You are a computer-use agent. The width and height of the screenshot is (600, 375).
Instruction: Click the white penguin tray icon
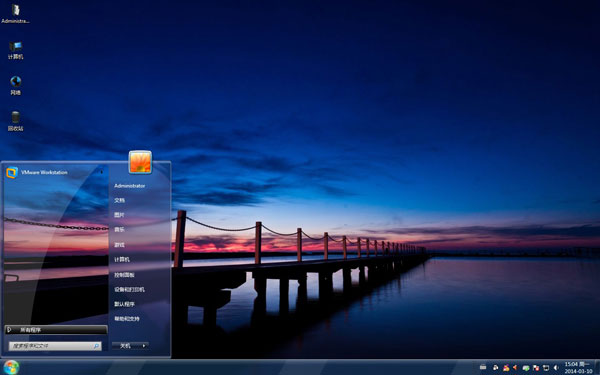point(496,367)
